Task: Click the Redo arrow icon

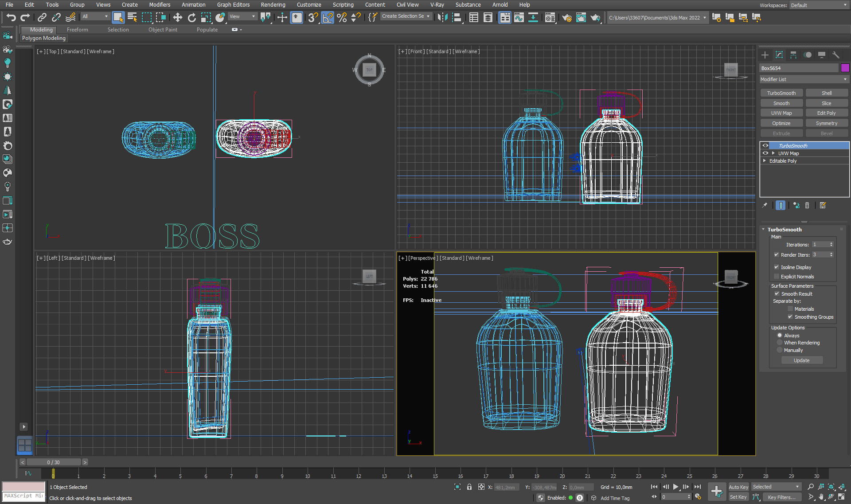Action: (25, 17)
